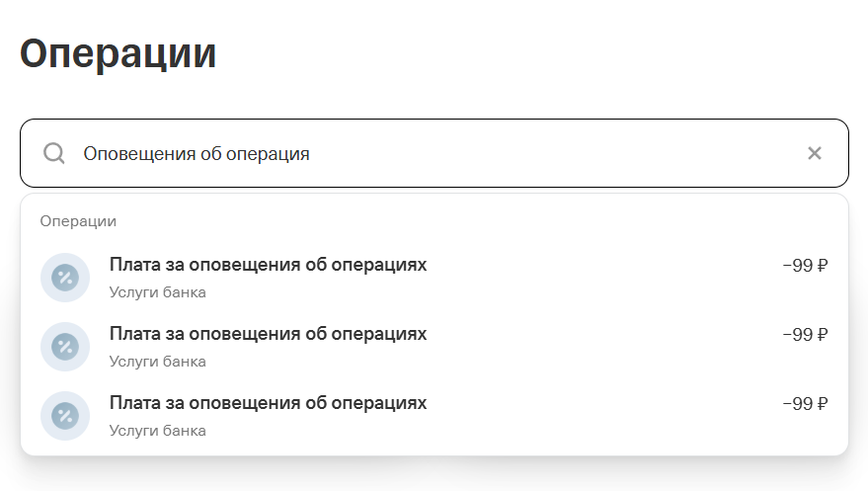This screenshot has width=868, height=491.
Task: Click the third result's −99 ₽ amount
Action: point(804,404)
